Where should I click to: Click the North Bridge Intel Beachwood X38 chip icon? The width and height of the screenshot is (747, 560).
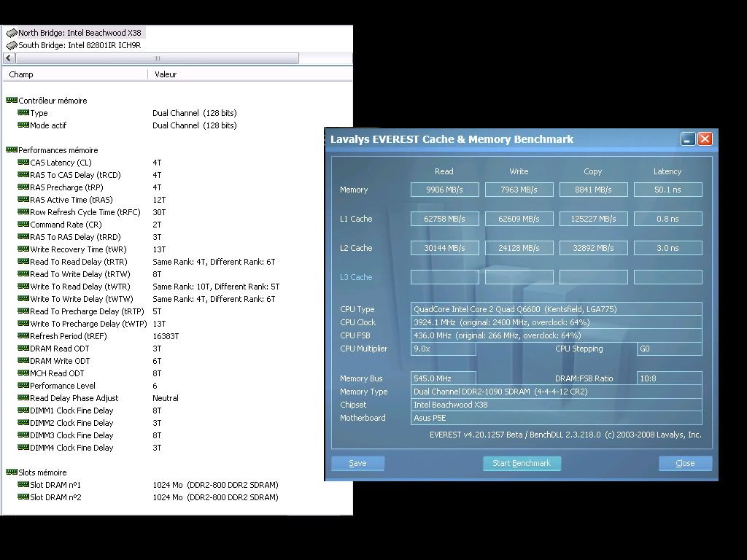[x=11, y=33]
